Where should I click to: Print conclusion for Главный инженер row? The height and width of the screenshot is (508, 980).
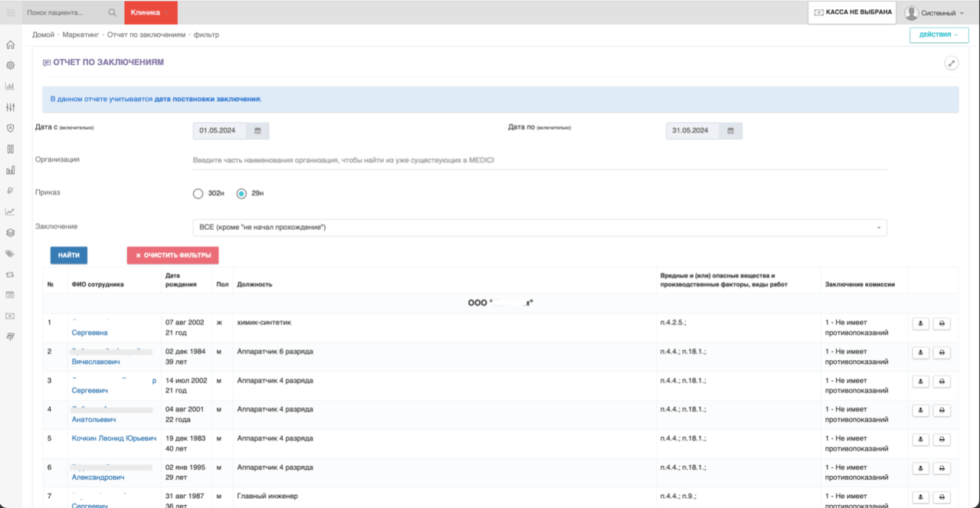pyautogui.click(x=942, y=497)
